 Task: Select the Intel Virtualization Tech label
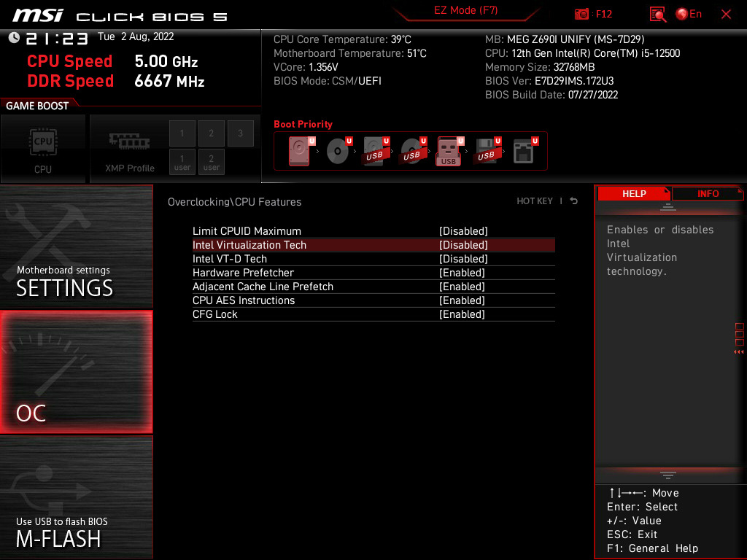[249, 245]
